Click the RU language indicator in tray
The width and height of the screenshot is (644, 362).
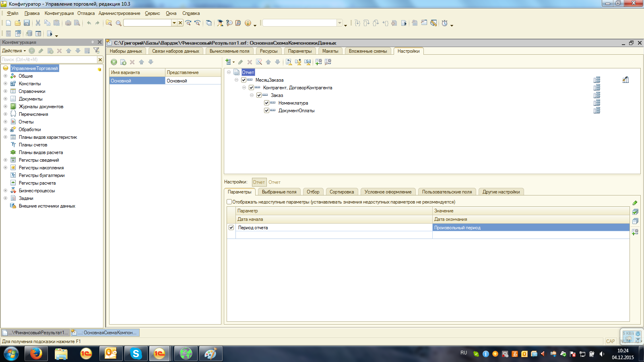tap(464, 353)
